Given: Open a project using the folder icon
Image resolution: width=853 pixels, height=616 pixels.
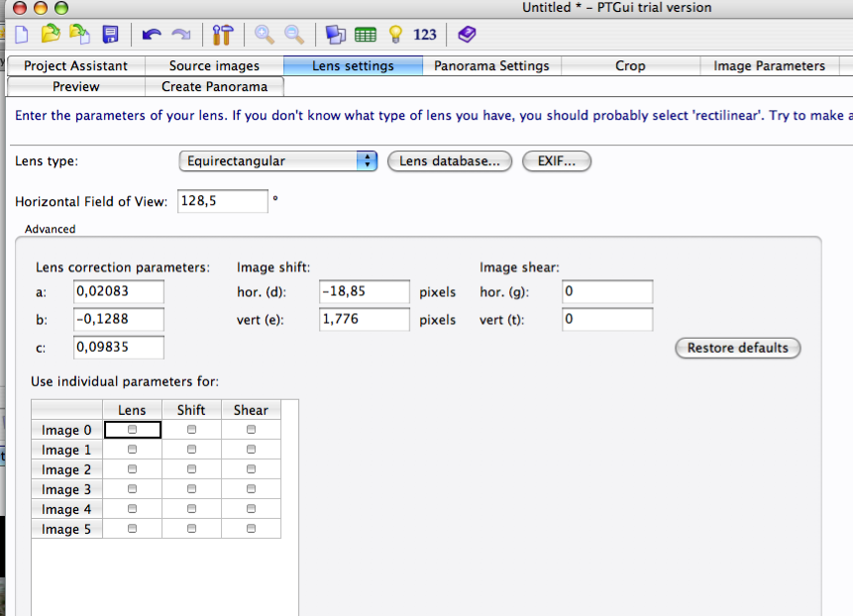Looking at the screenshot, I should coord(51,35).
